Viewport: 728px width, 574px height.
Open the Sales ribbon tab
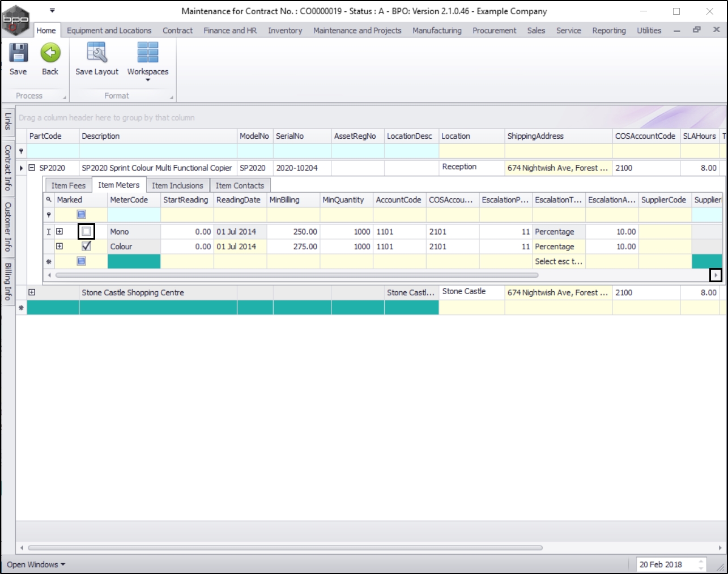click(536, 31)
